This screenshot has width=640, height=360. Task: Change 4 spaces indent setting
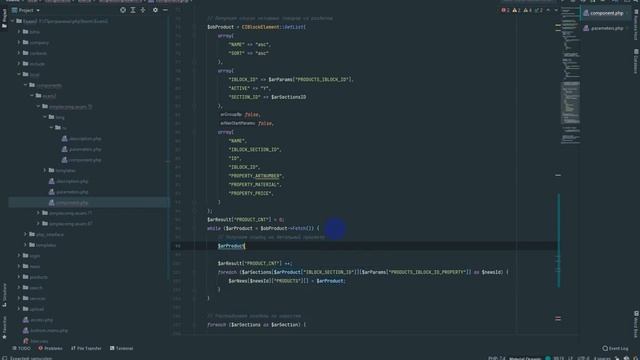(602, 358)
